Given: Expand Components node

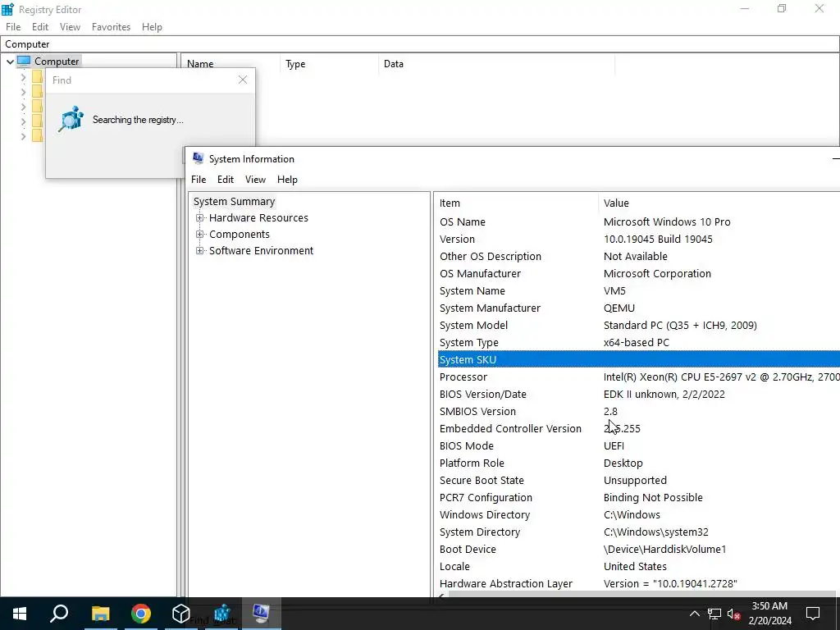Looking at the screenshot, I should pos(200,234).
